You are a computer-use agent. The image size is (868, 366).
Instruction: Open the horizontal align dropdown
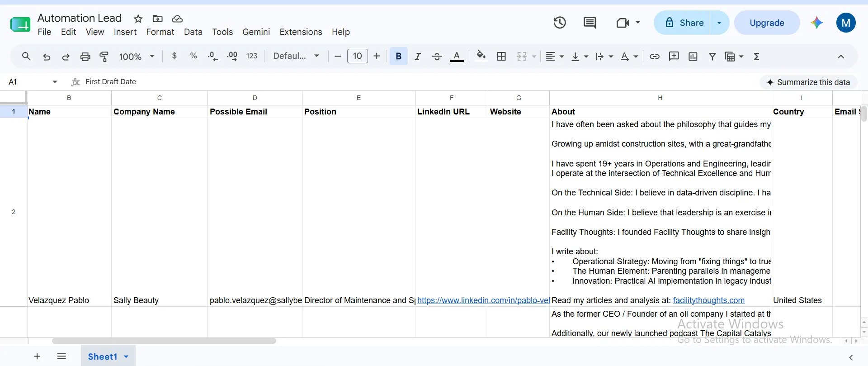click(x=555, y=57)
